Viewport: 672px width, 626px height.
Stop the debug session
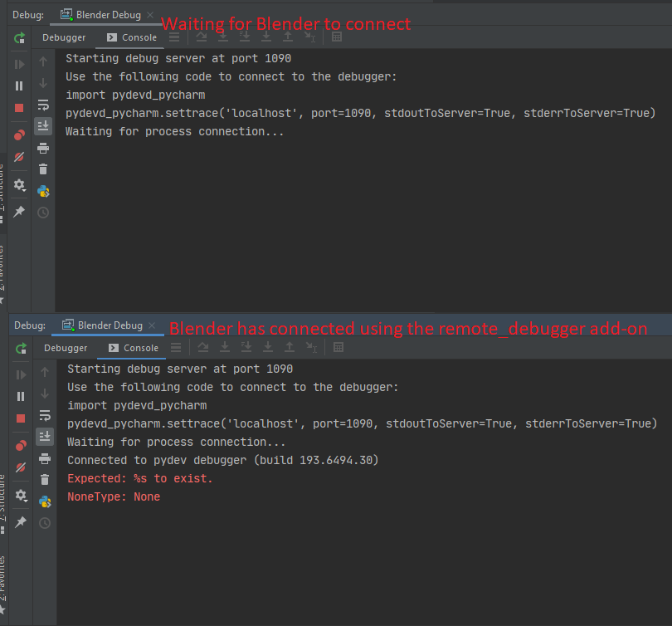click(x=18, y=108)
